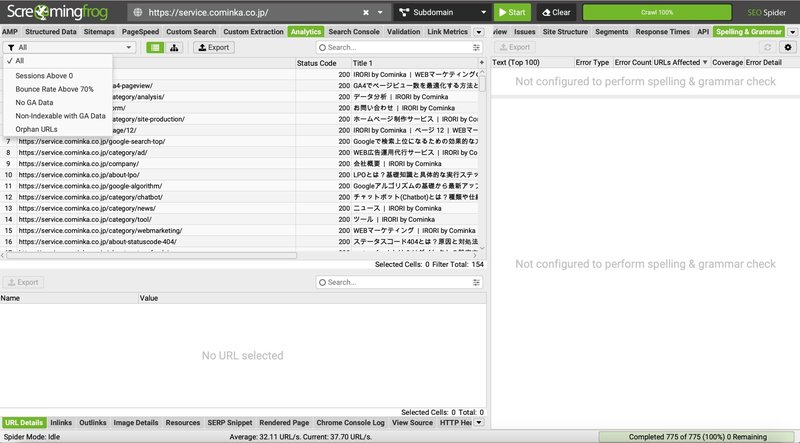Choose Orphan URLs filter

click(x=36, y=129)
